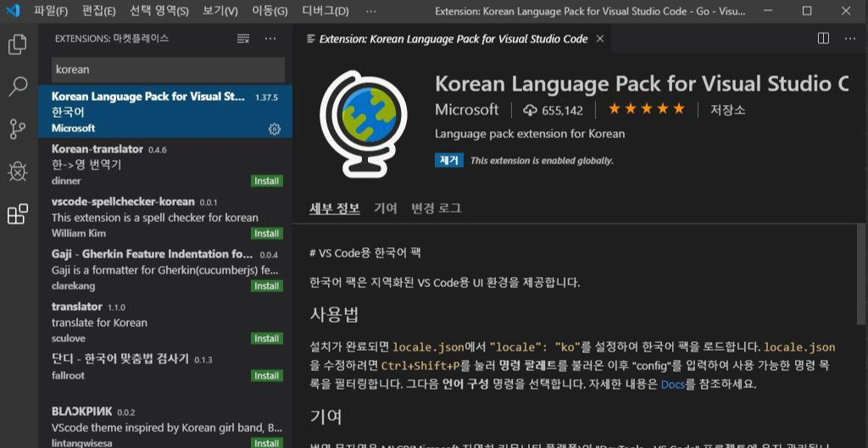
Task: Click the 사용법 heading
Action: point(334,315)
